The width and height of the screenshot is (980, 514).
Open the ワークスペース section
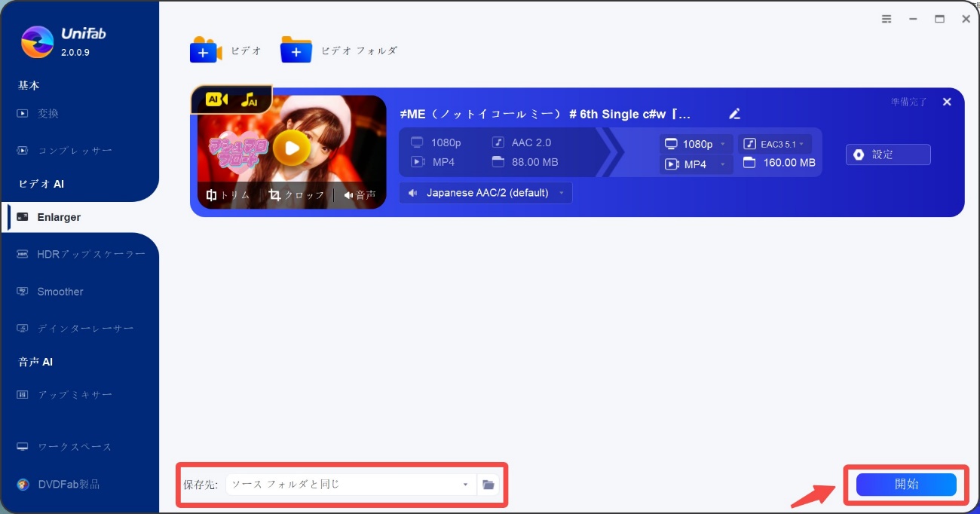point(64,447)
